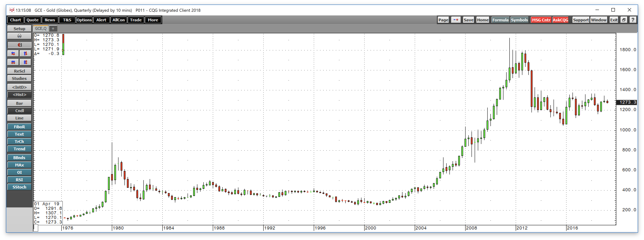This screenshot has height=240, width=644.
Task: Open the Page menu
Action: pyautogui.click(x=443, y=20)
